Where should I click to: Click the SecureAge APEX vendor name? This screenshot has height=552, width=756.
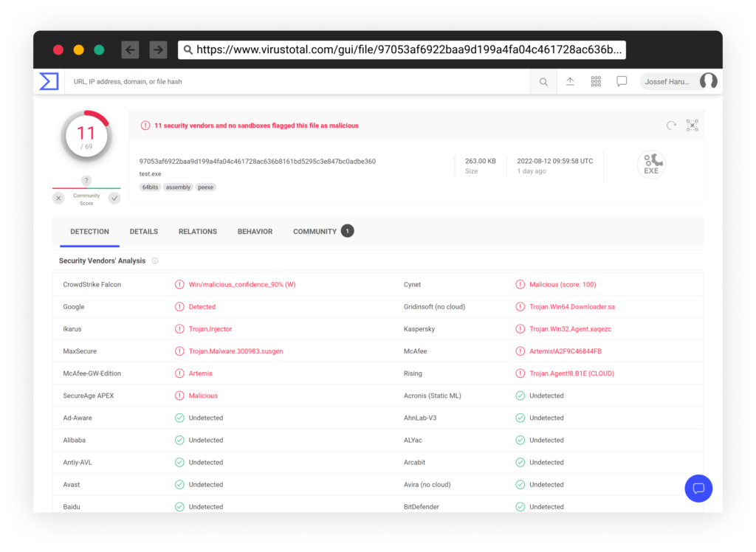point(89,396)
